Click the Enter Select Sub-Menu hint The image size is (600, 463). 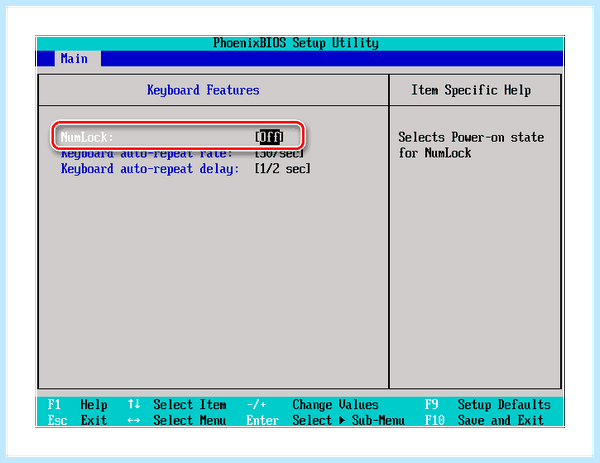coord(326,420)
